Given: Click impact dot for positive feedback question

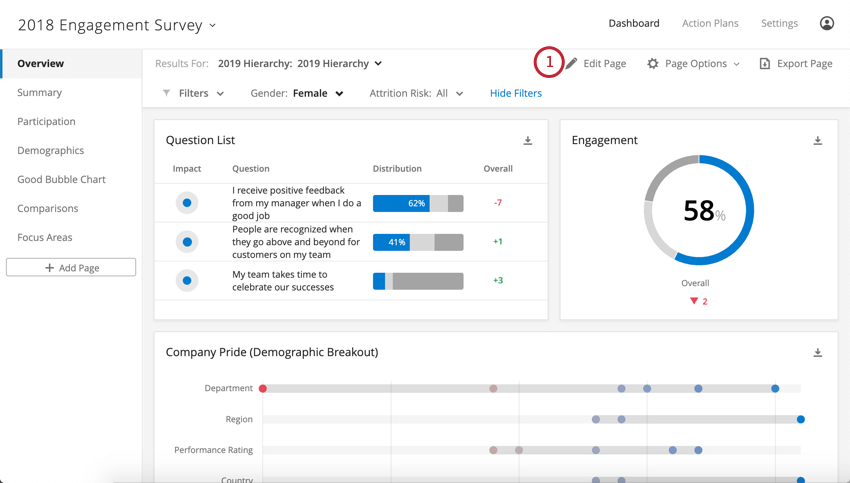Looking at the screenshot, I should pos(187,203).
